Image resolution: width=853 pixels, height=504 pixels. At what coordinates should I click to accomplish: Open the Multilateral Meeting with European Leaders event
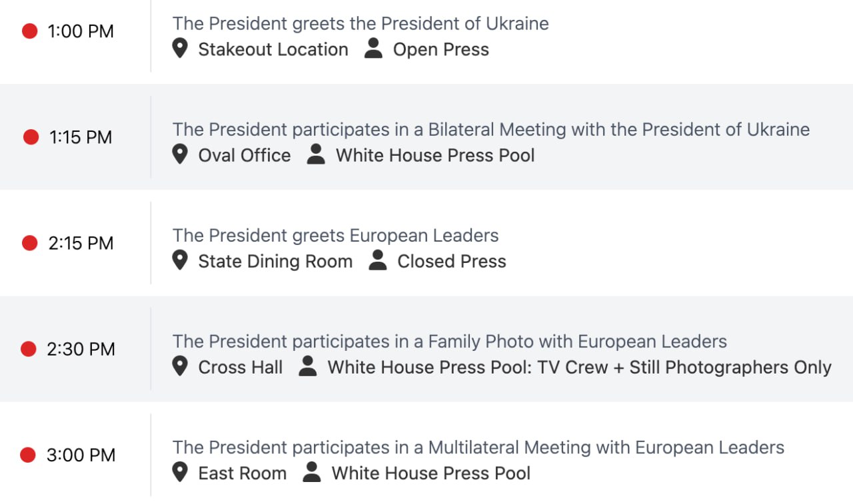tap(478, 447)
